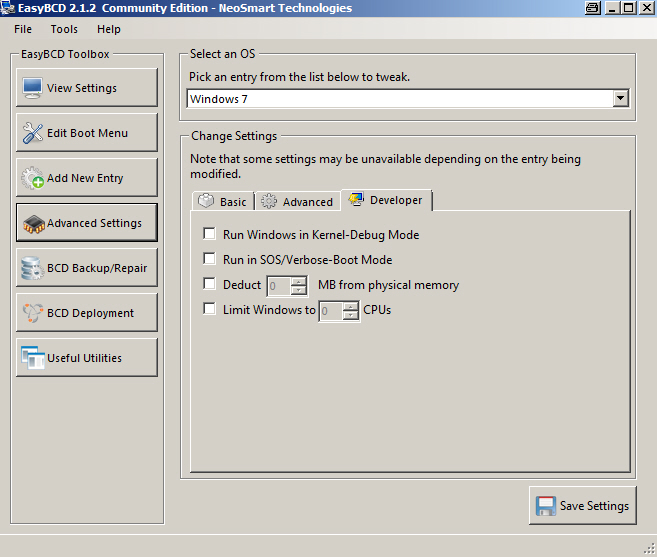Image resolution: width=657 pixels, height=557 pixels.
Task: Click the EasyBCD title bar app icon
Action: (8, 8)
